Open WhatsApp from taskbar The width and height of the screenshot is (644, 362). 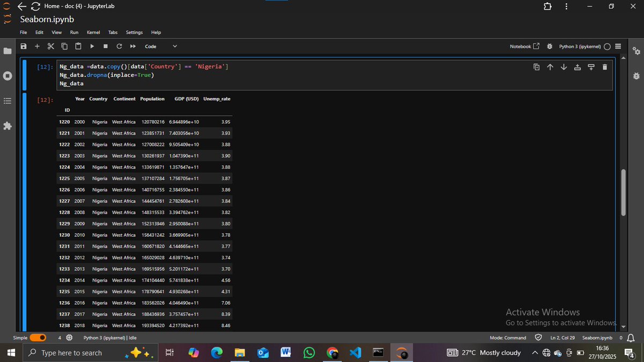(309, 353)
